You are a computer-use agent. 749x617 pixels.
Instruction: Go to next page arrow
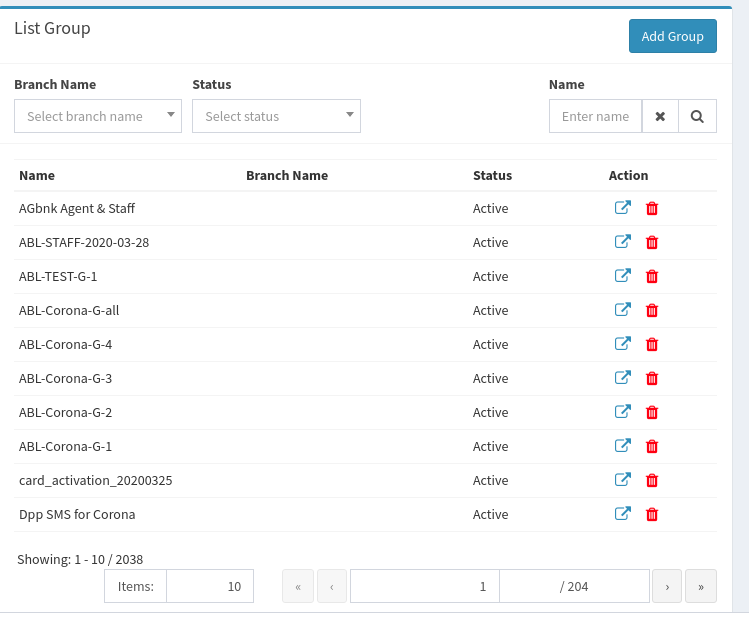tap(667, 586)
